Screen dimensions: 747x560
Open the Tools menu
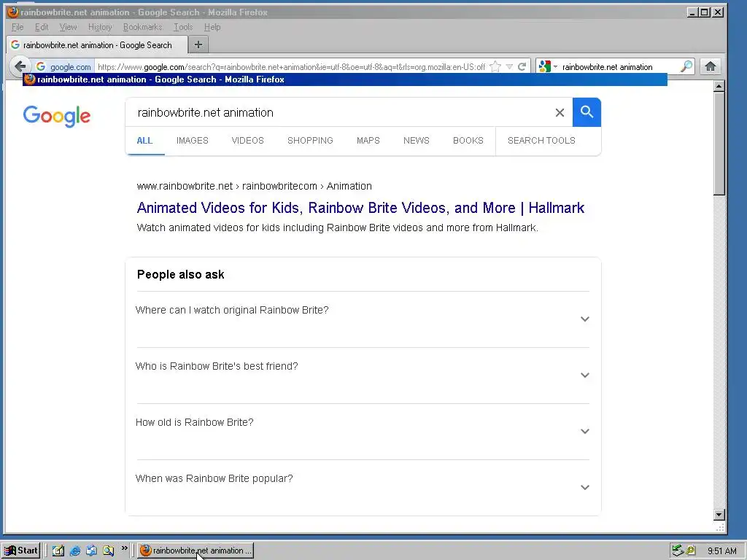[183, 27]
